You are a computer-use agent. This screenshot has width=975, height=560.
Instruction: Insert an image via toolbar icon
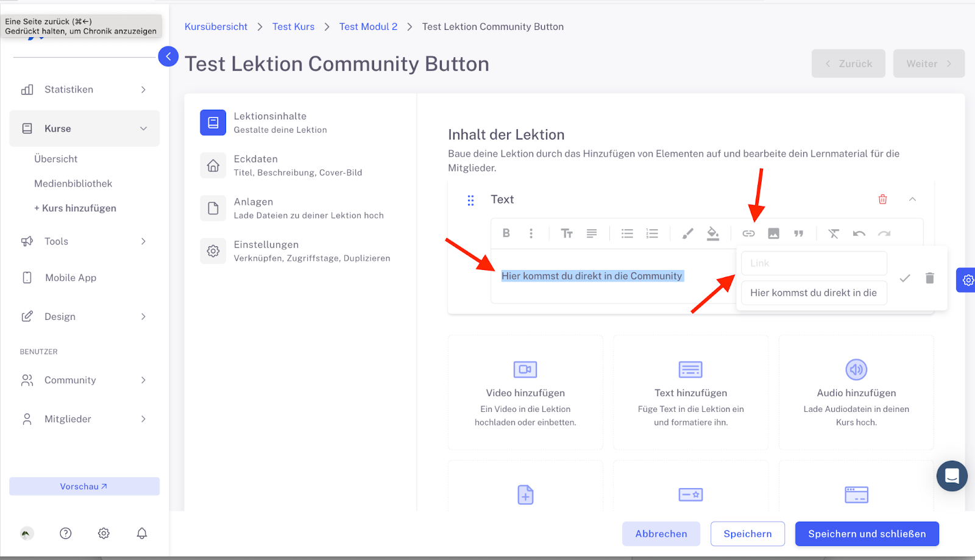coord(773,233)
